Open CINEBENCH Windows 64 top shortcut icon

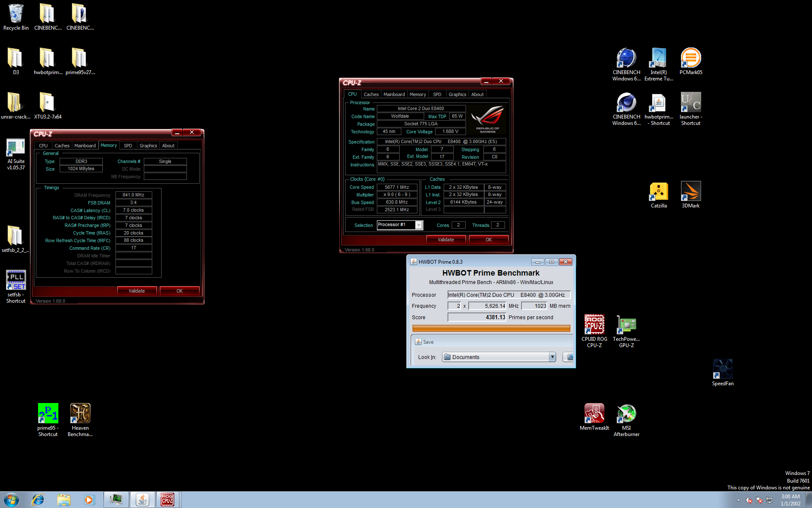coord(626,64)
